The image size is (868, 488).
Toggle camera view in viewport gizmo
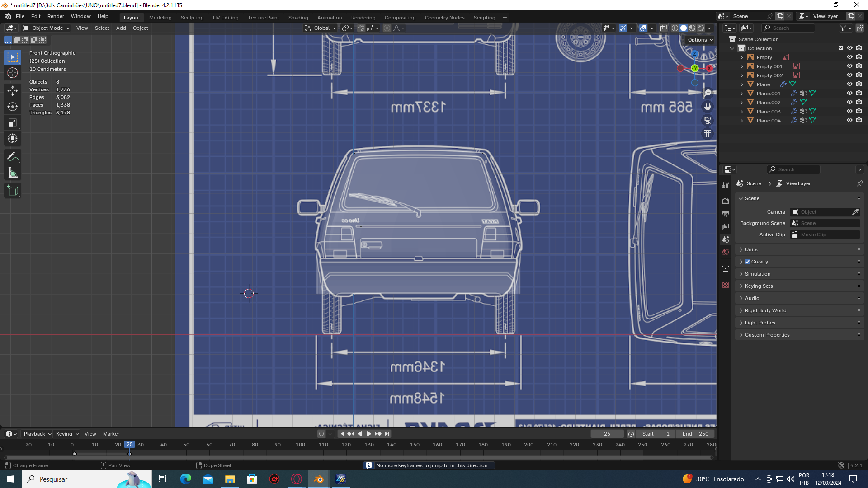pyautogui.click(x=708, y=120)
